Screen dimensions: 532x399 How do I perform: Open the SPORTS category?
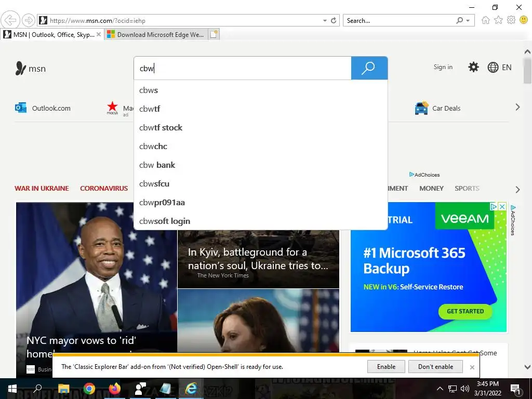coord(467,188)
